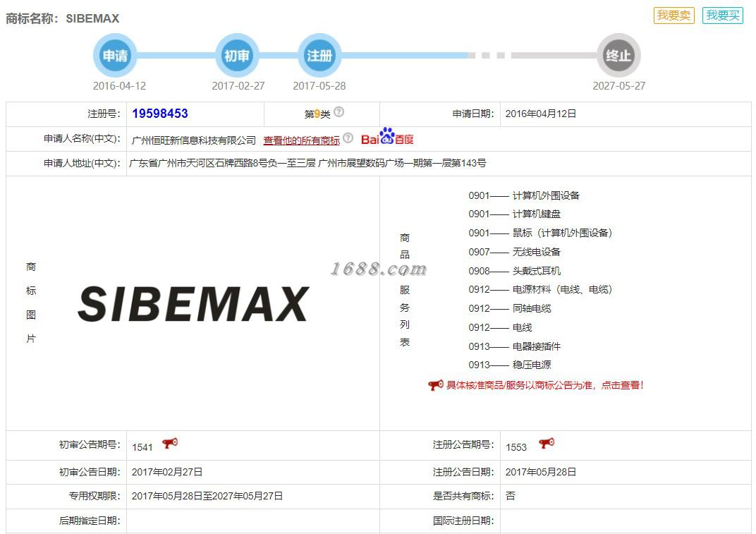
Task: Click preliminary announcement issue 1541
Action: tap(142, 447)
